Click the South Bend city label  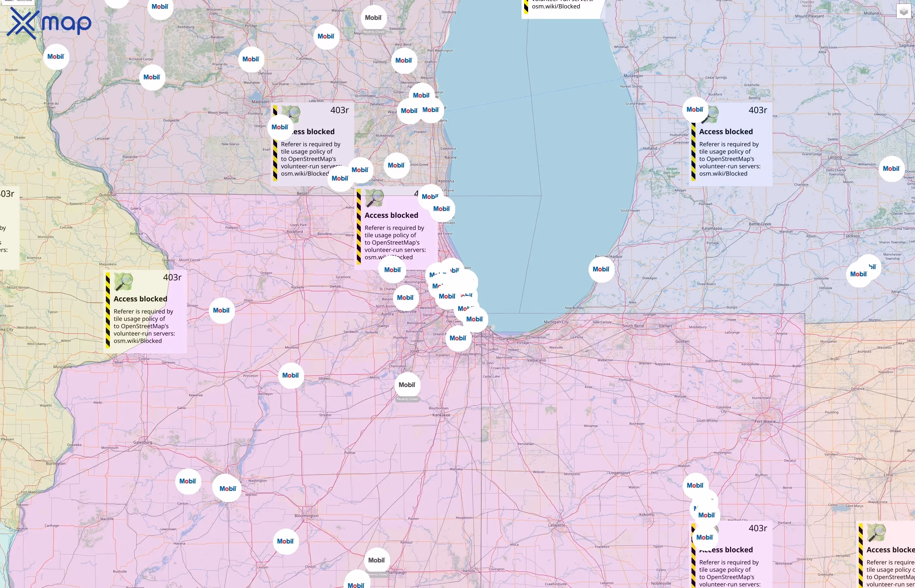point(633,326)
